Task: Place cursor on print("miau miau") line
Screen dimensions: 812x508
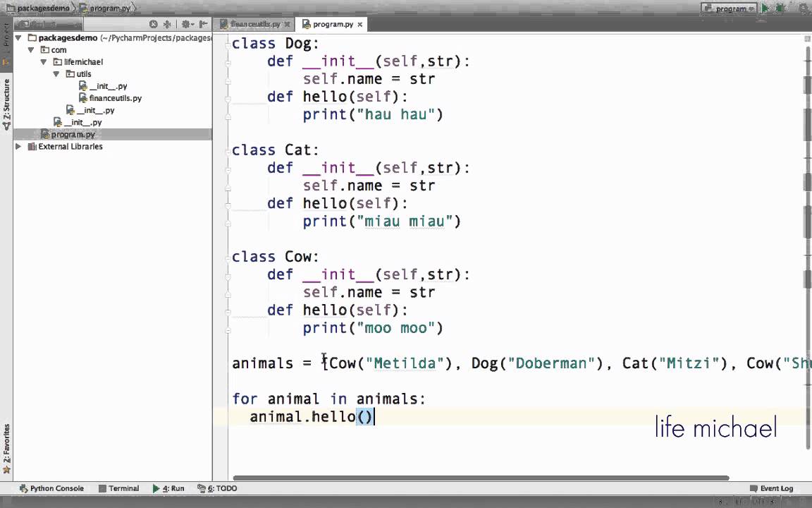Action: click(381, 222)
